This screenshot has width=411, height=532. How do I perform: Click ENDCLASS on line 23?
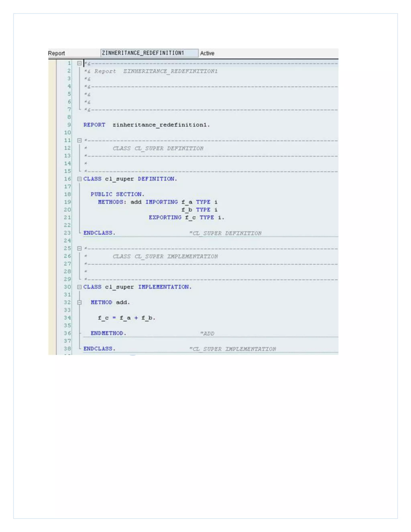tap(99, 233)
